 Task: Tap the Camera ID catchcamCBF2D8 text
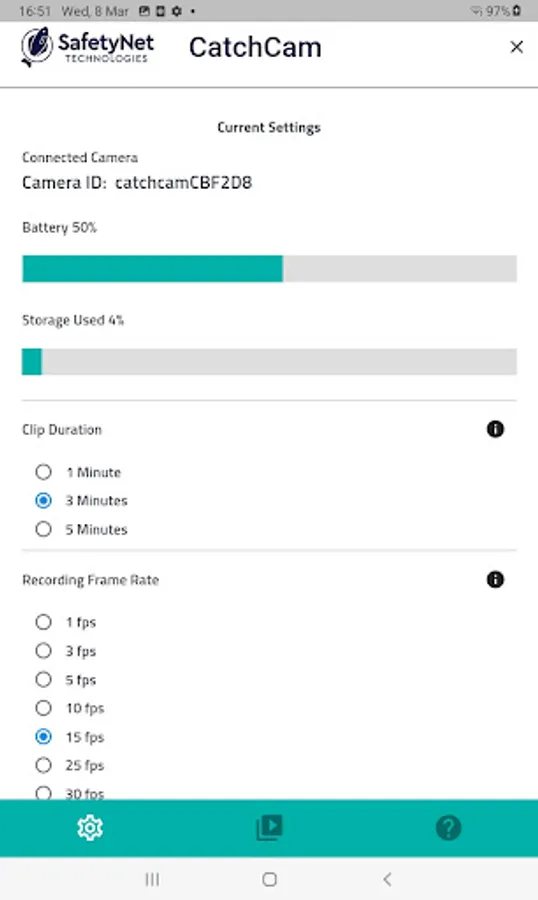[x=137, y=183]
